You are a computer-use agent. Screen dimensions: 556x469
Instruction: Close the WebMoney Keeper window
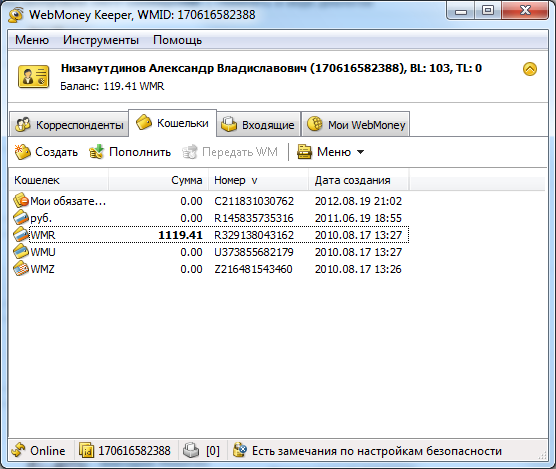(525, 11)
